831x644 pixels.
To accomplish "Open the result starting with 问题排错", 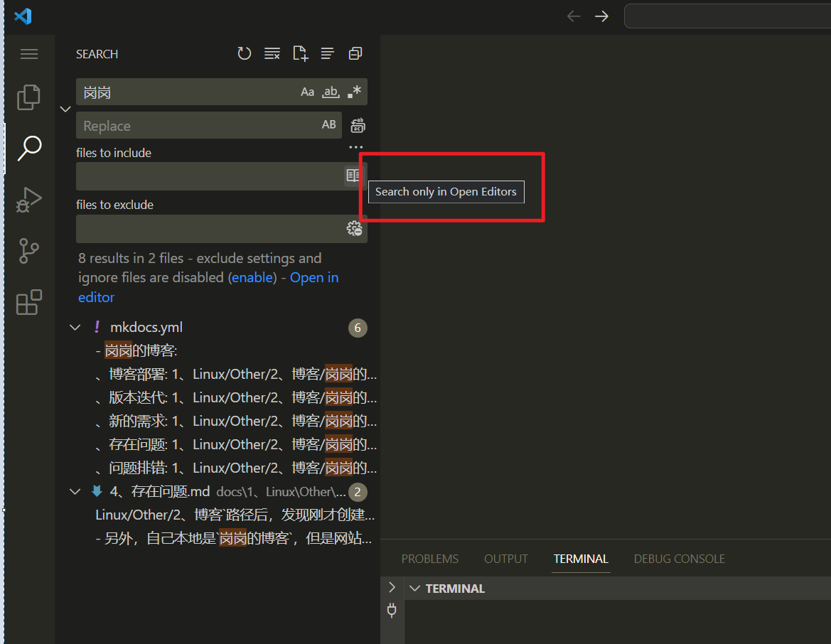I will click(x=218, y=468).
